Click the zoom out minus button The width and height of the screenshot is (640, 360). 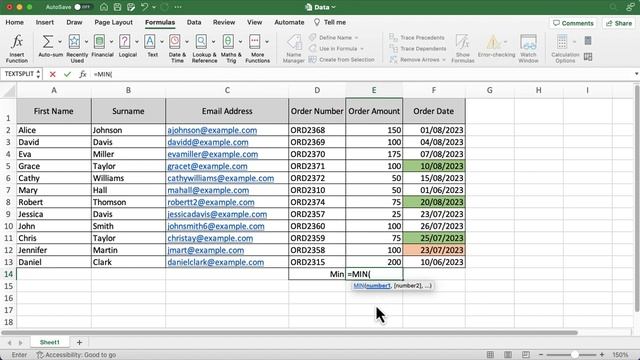point(541,355)
